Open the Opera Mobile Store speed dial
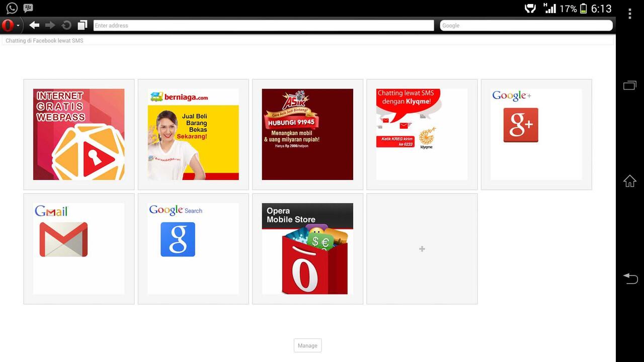Viewport: 644px width, 362px height. coord(307,248)
